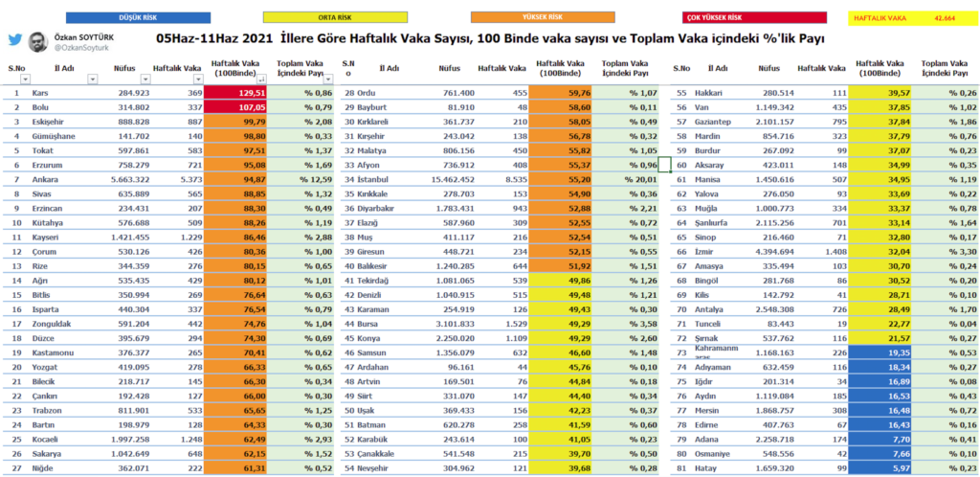Select the Osmaniye rate cell 7,66

pyautogui.click(x=880, y=455)
